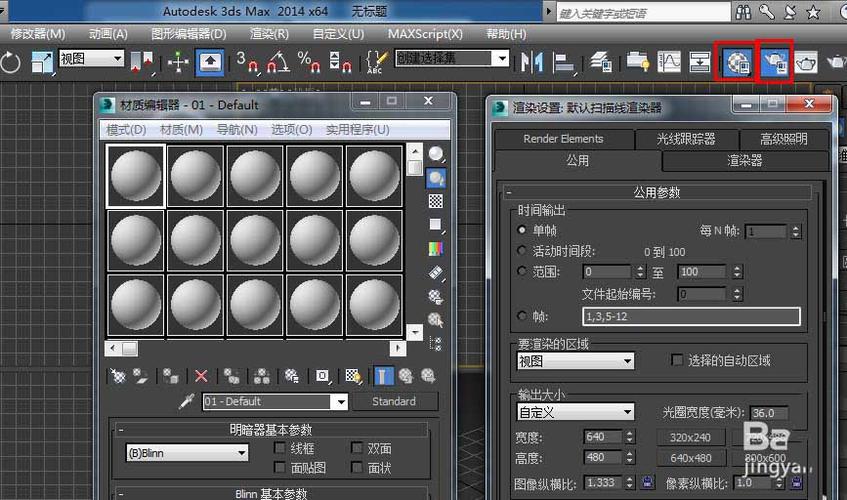This screenshot has width=847, height=500.
Task: Open the 渲染(R) menu in main menu bar
Action: [268, 33]
